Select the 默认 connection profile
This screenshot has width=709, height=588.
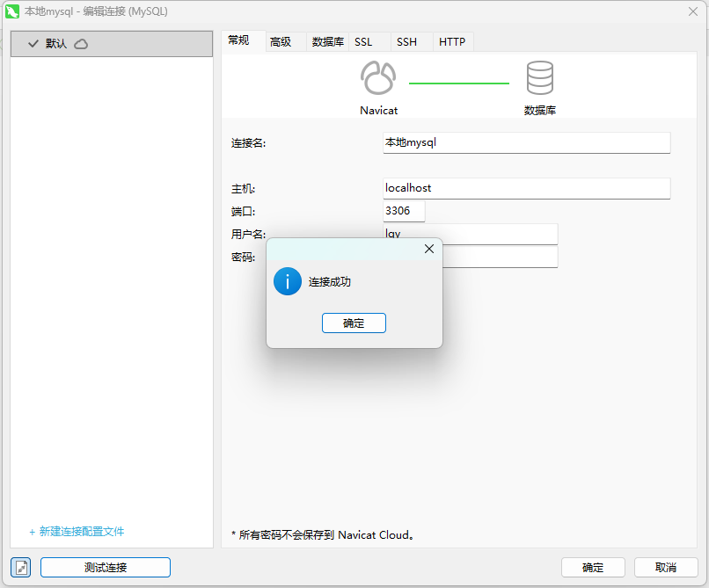(112, 44)
